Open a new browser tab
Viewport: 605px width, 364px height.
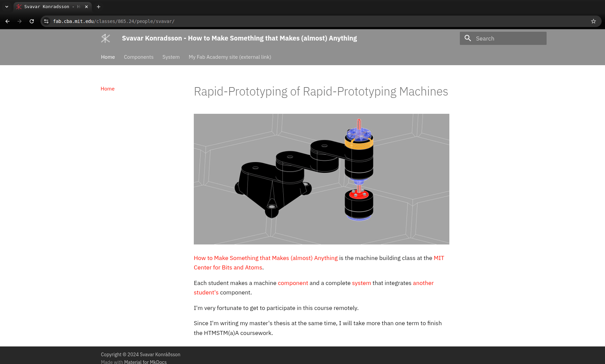(99, 7)
